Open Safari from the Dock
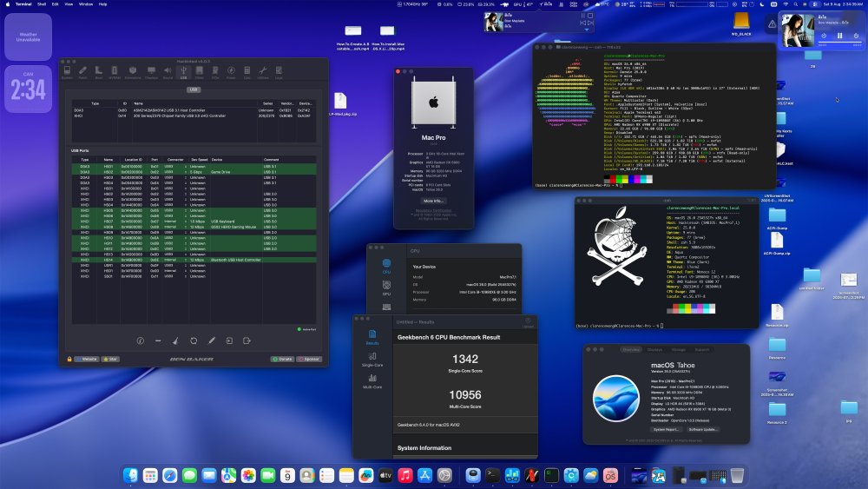This screenshot has width=868, height=489. pos(170,474)
